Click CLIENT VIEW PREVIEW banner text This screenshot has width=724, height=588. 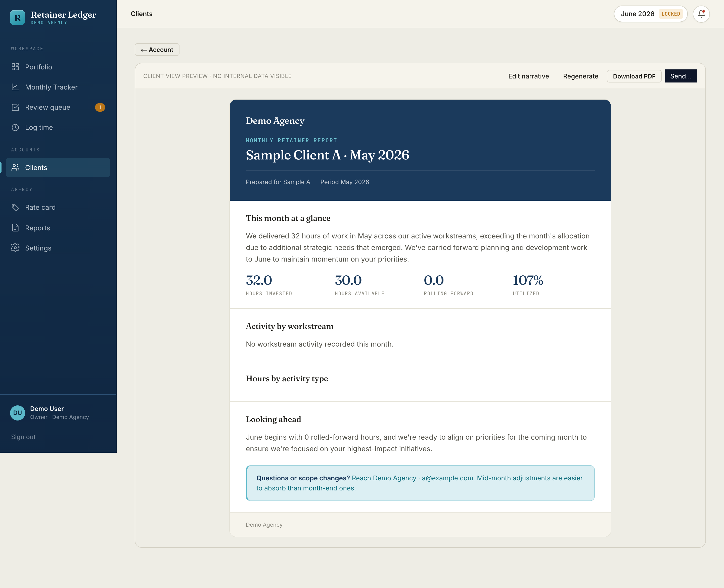click(217, 76)
